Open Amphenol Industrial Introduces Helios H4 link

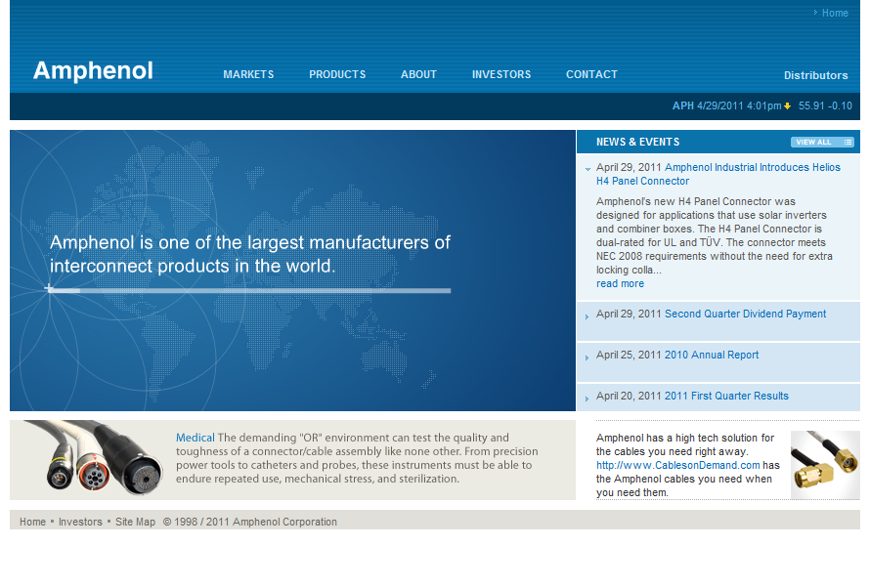pos(718,174)
